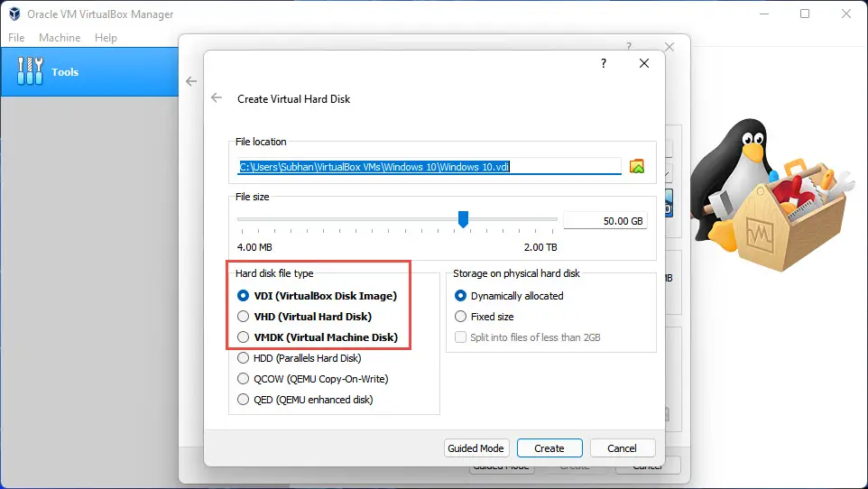Select Fixed size storage option

click(485, 316)
